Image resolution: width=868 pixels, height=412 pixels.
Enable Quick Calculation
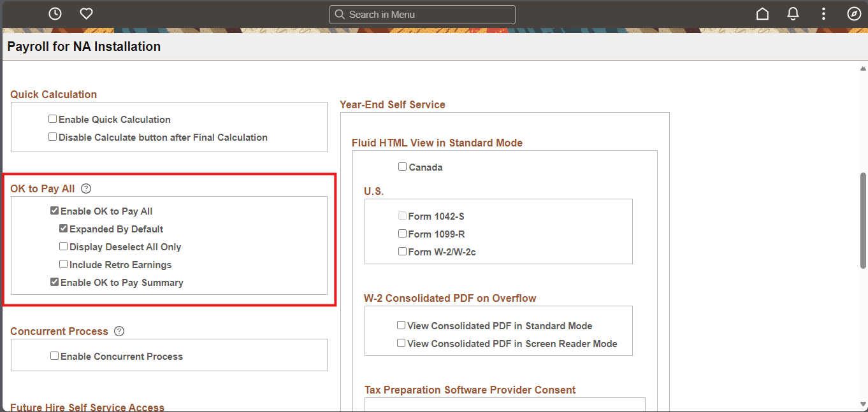click(x=52, y=118)
